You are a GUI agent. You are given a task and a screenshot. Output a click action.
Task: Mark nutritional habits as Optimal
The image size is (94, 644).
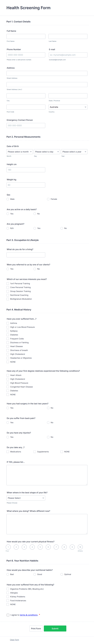62,574
